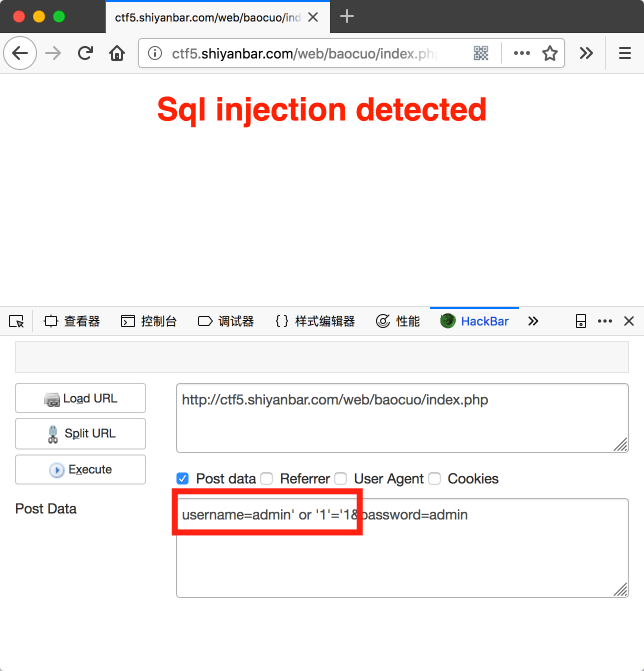
Task: Tick the Cookies checkbox
Action: 434,478
